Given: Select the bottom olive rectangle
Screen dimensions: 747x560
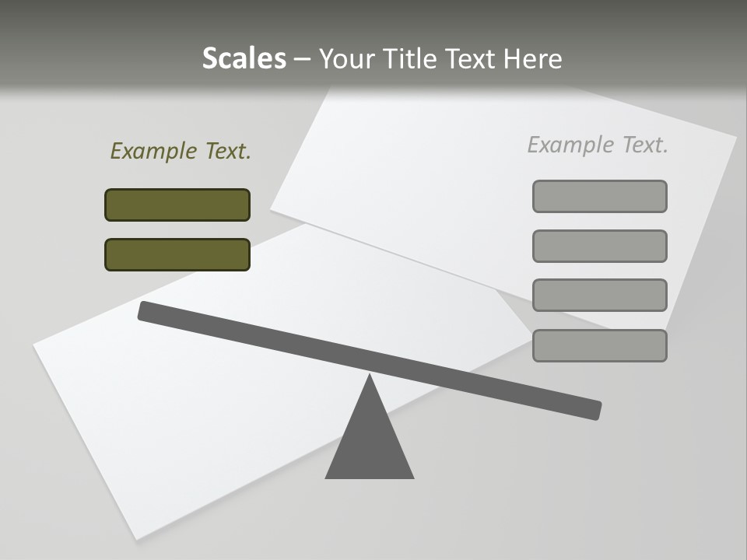Looking at the screenshot, I should pos(177,254).
